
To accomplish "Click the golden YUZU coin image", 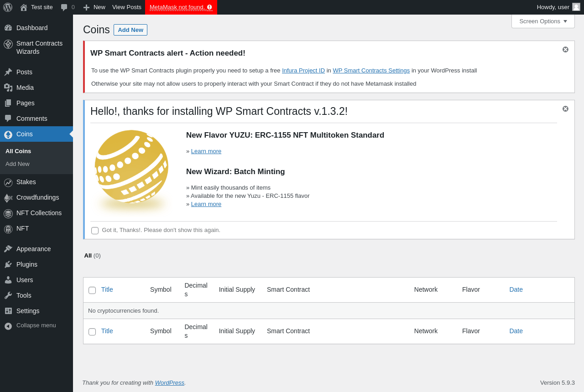I will point(131,170).
